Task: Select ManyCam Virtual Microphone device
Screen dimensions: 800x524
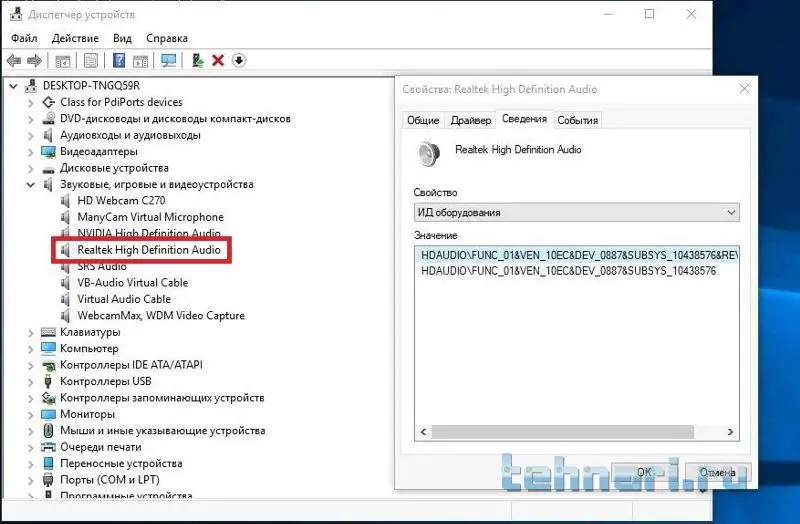Action: [x=151, y=217]
